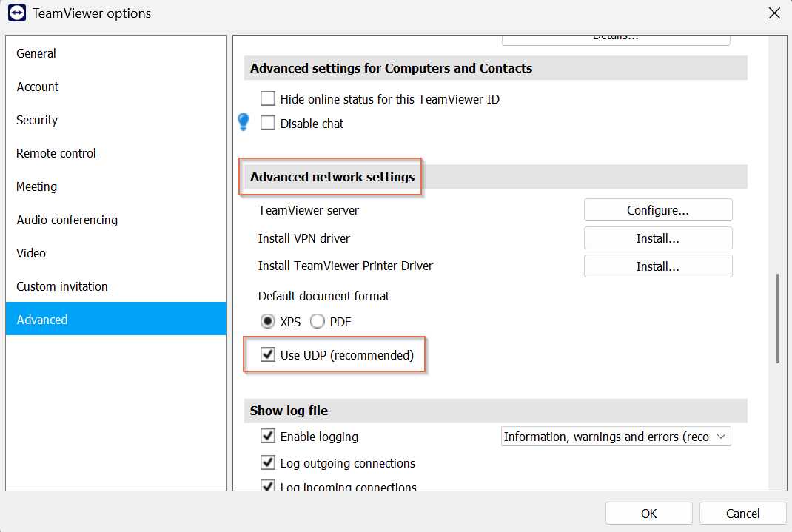Click the Show log file heading
The height and width of the screenshot is (532, 792).
(289, 411)
